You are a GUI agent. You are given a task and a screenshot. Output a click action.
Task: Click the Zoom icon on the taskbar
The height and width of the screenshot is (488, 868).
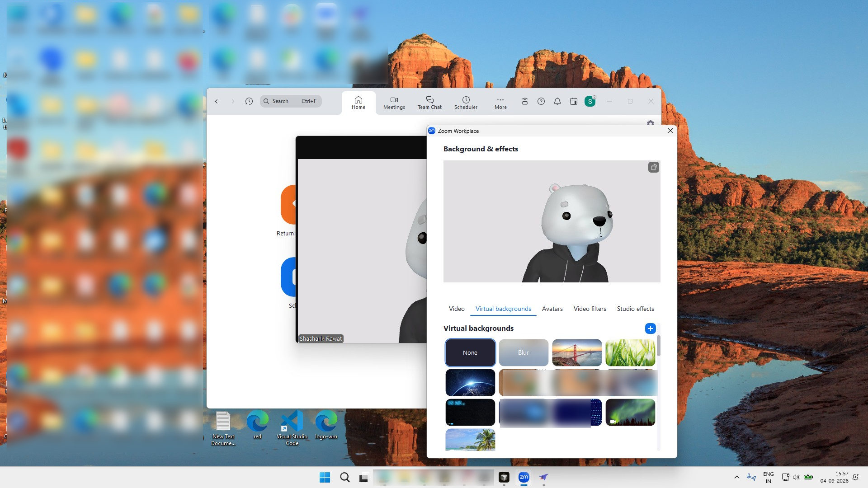(x=524, y=477)
